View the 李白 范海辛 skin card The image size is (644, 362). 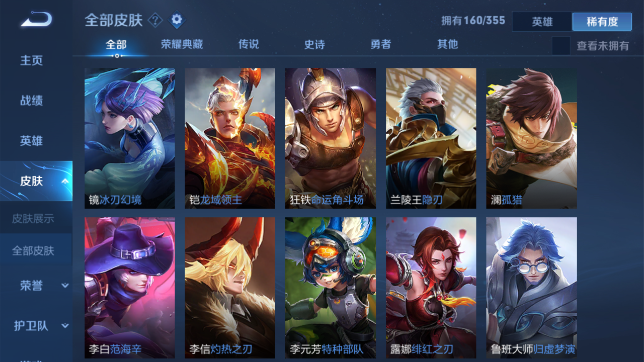click(130, 288)
